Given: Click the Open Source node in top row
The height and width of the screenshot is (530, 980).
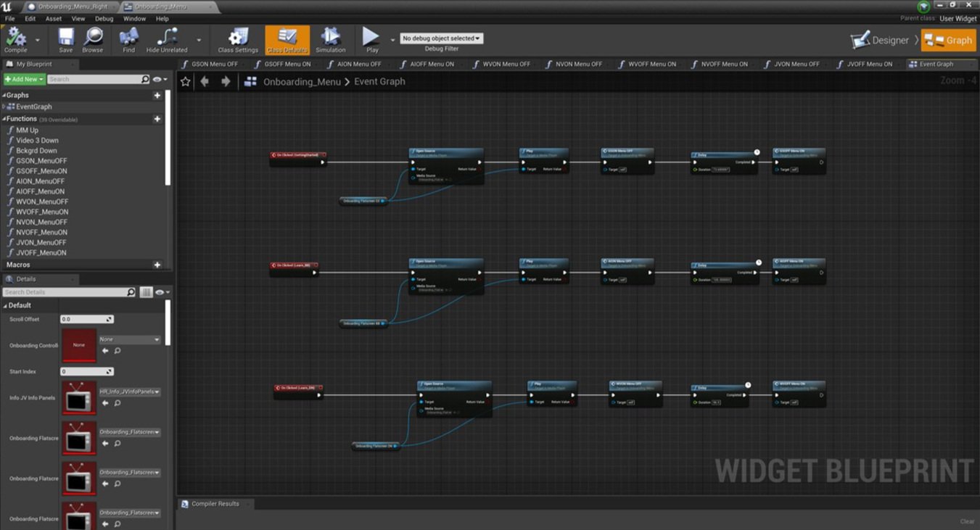Looking at the screenshot, I should point(445,166).
